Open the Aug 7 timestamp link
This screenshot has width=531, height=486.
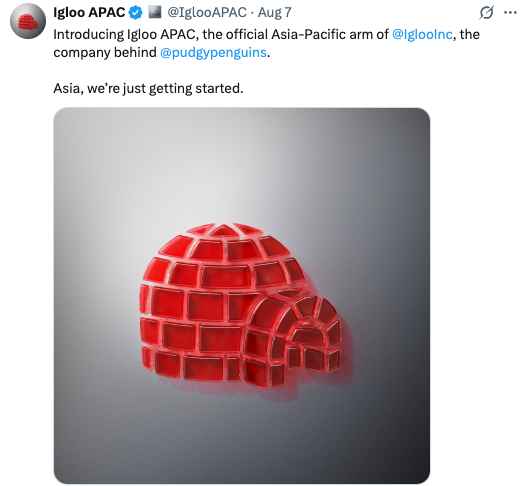(274, 13)
